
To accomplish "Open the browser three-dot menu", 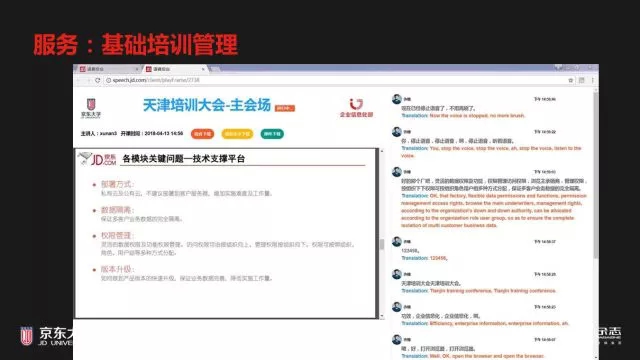I will [593, 80].
